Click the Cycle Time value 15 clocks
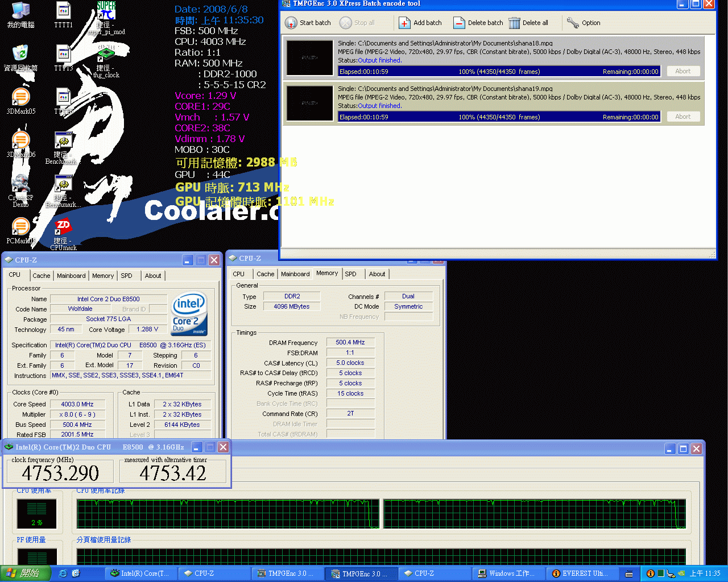This screenshot has width=728, height=582. pos(350,393)
